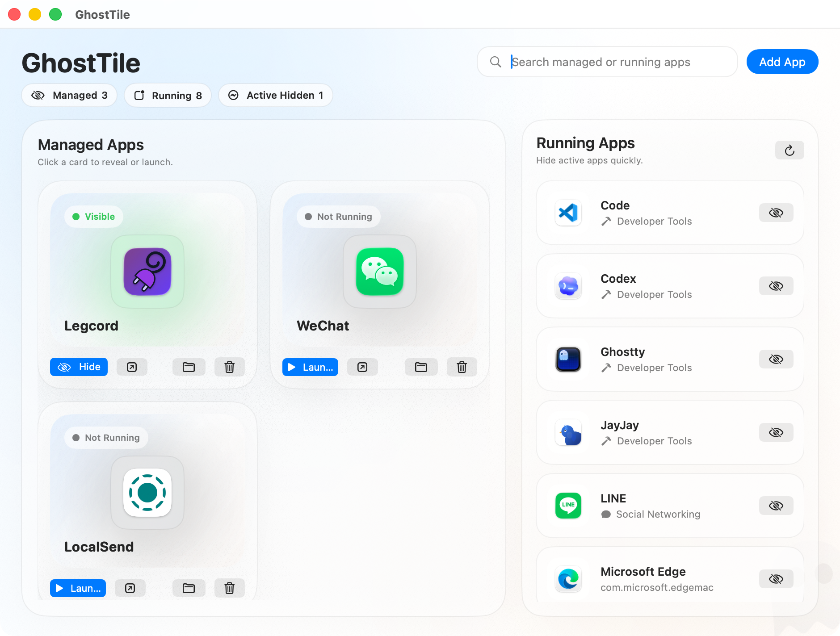The width and height of the screenshot is (840, 636).
Task: Refresh the Running Apps list
Action: coord(789,150)
